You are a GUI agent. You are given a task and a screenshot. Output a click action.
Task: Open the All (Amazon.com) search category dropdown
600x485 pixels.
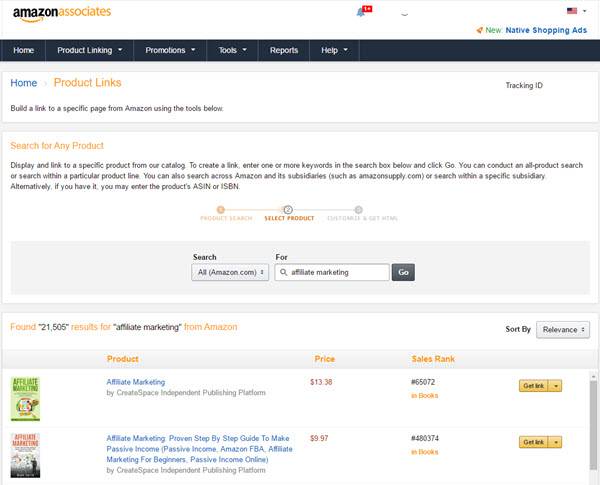(230, 272)
